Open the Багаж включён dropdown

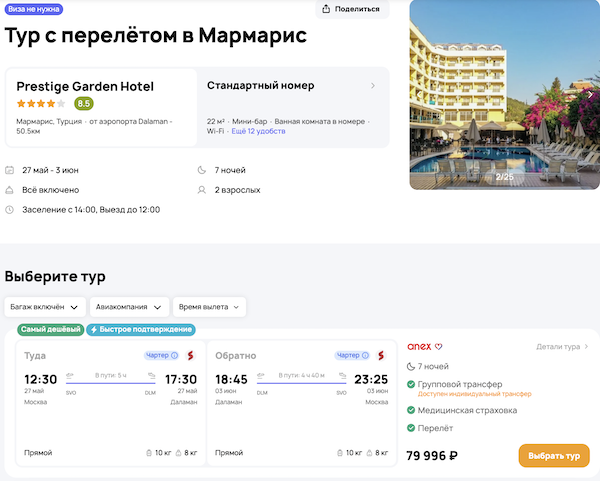[x=44, y=307]
